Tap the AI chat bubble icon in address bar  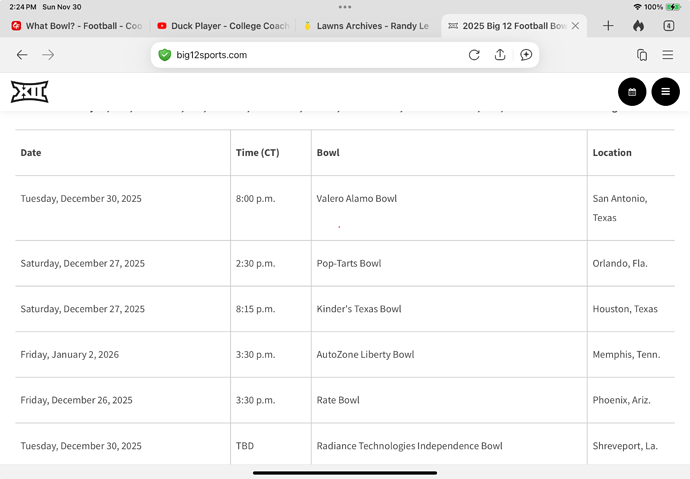pos(526,55)
